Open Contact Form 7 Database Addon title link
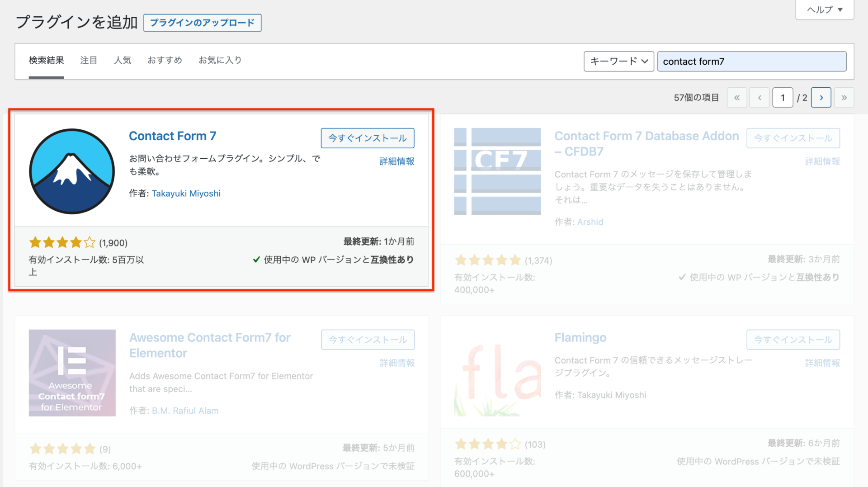The width and height of the screenshot is (868, 487). [646, 143]
